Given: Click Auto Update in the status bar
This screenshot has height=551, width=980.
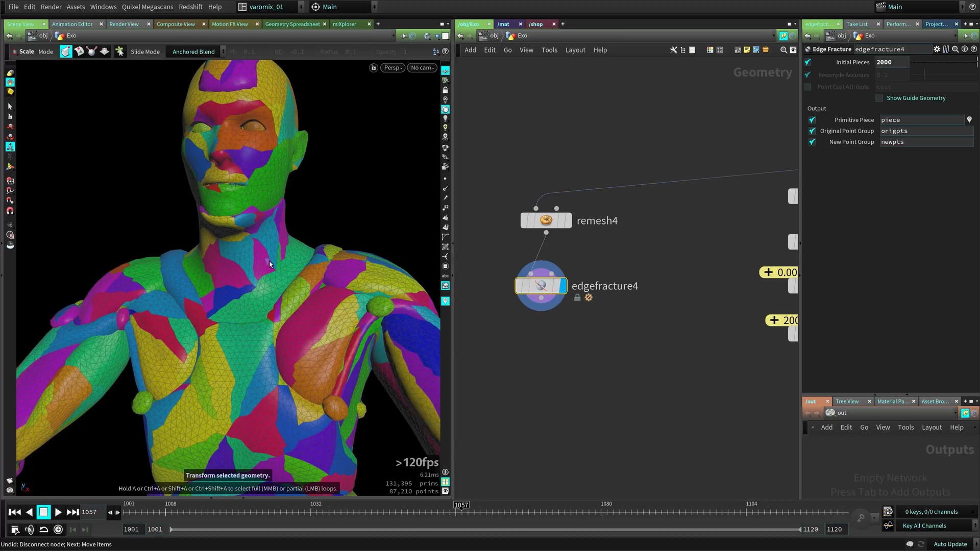Looking at the screenshot, I should tap(950, 544).
